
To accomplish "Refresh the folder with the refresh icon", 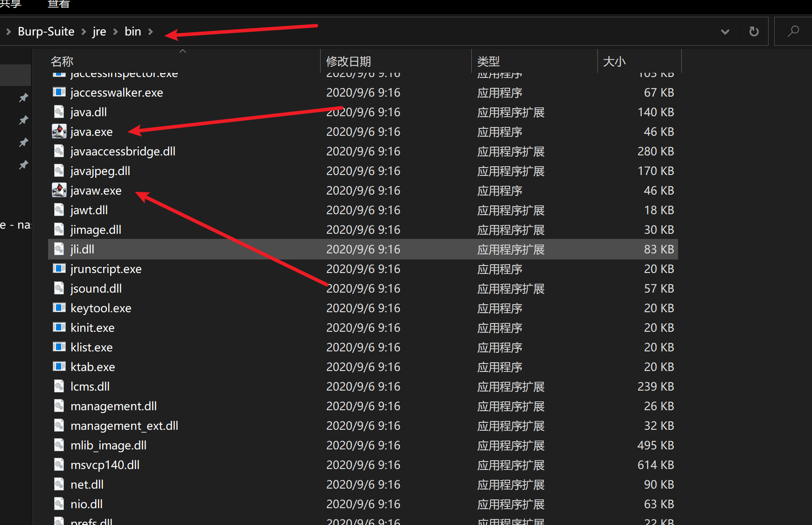I will pyautogui.click(x=754, y=31).
